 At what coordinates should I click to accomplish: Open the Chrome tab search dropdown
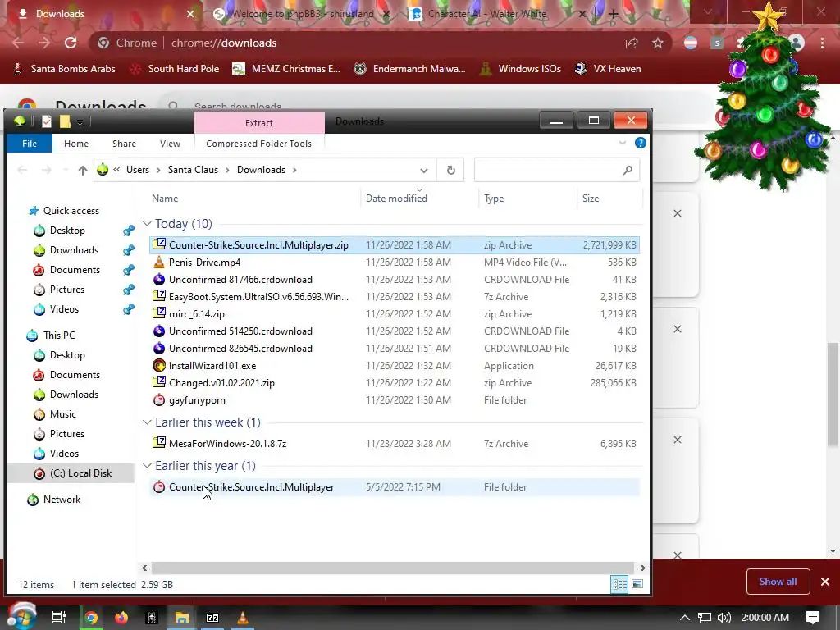point(708,12)
